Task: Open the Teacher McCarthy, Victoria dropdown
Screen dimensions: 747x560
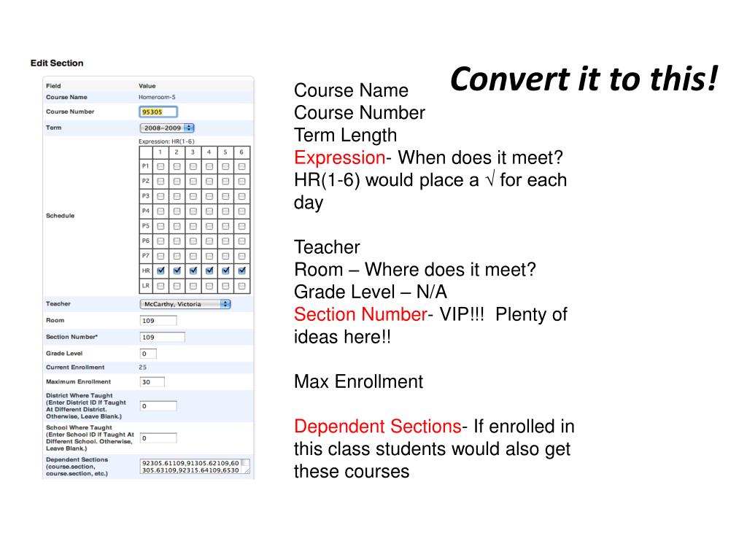Action: (x=185, y=304)
